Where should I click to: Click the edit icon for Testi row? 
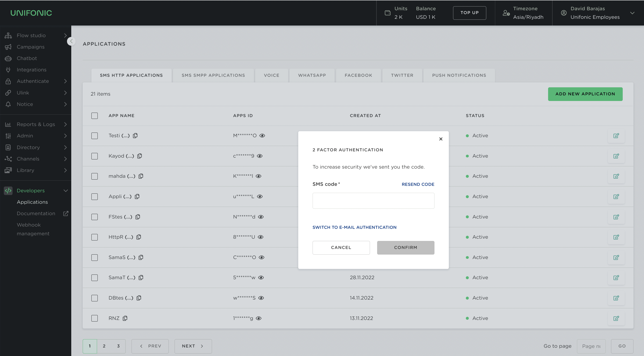click(616, 136)
